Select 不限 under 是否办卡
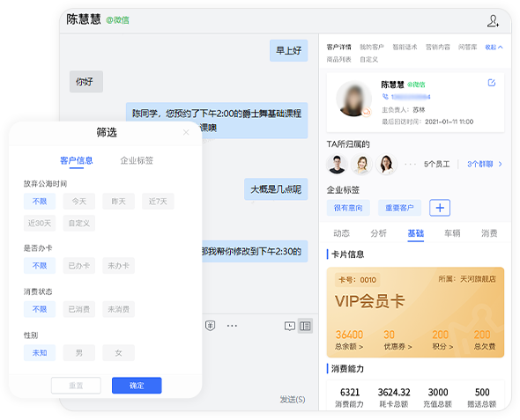Screen dimensions: 520x420 (40, 266)
